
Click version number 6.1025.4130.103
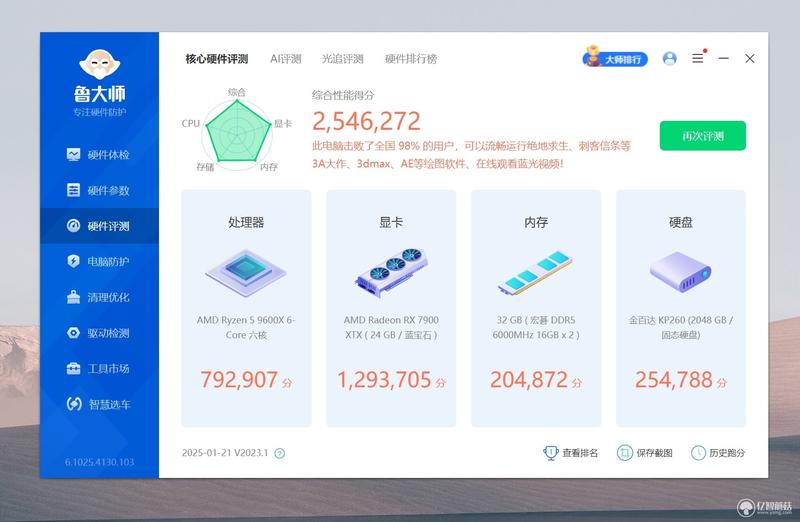point(99,462)
